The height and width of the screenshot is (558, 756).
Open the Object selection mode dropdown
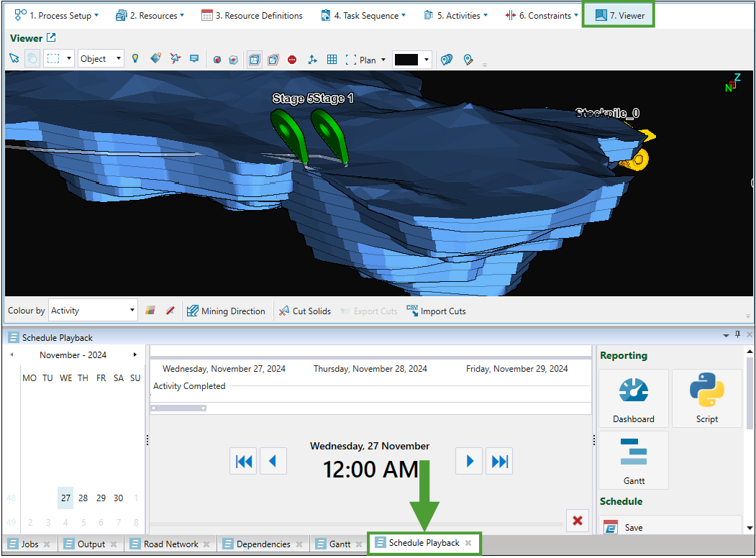click(101, 59)
